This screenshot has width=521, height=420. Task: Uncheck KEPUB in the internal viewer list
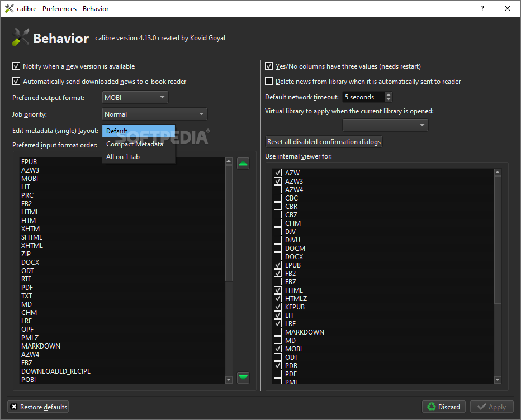(278, 307)
